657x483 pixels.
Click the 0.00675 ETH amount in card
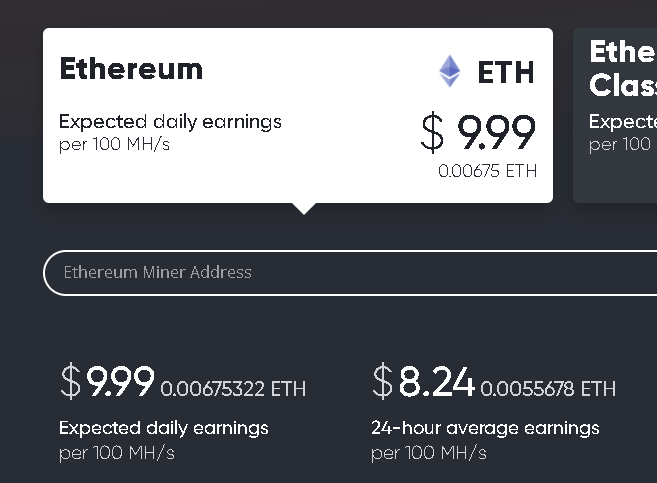pyautogui.click(x=487, y=171)
